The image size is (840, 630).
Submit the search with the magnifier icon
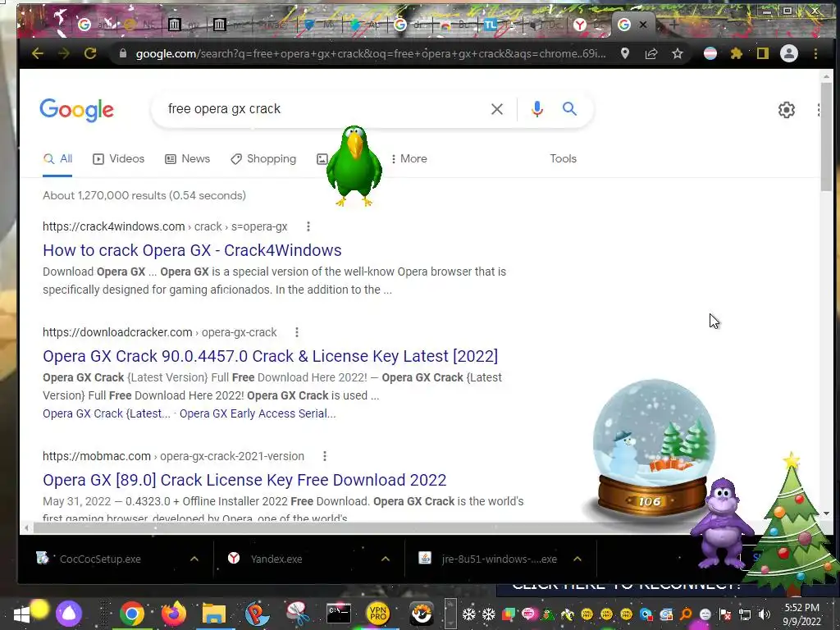pos(569,109)
